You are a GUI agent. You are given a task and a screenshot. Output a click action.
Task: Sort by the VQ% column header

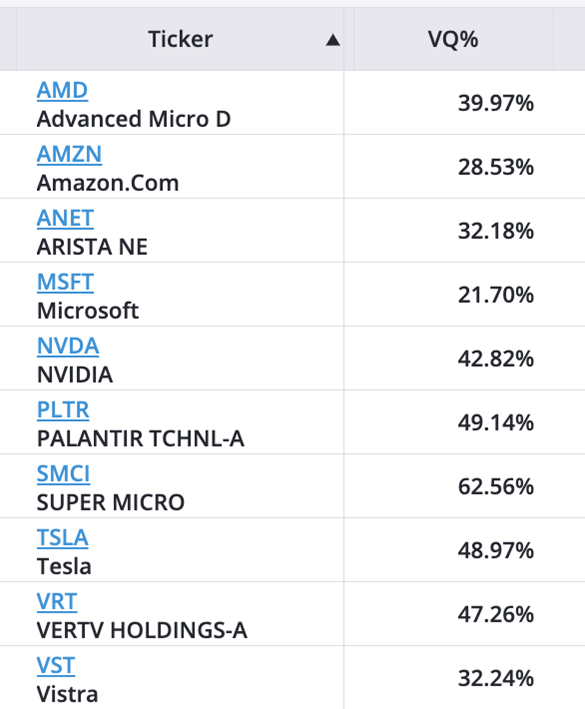[453, 39]
